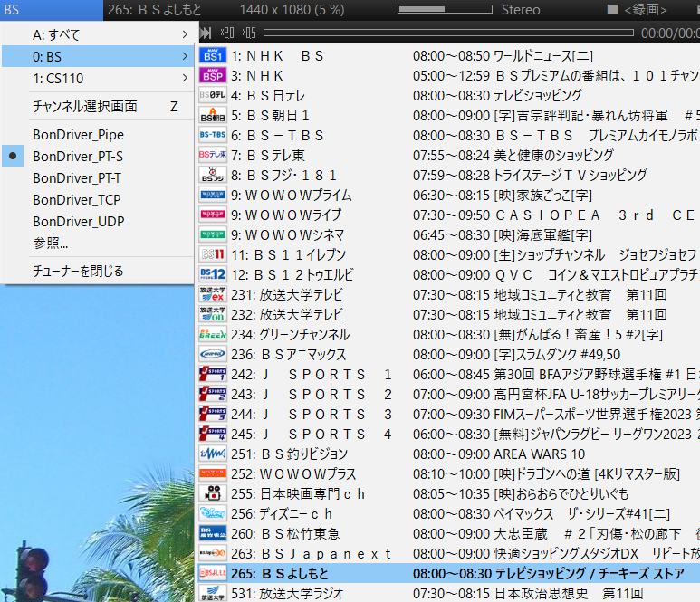Click BSよしもと logo icon

213,573
